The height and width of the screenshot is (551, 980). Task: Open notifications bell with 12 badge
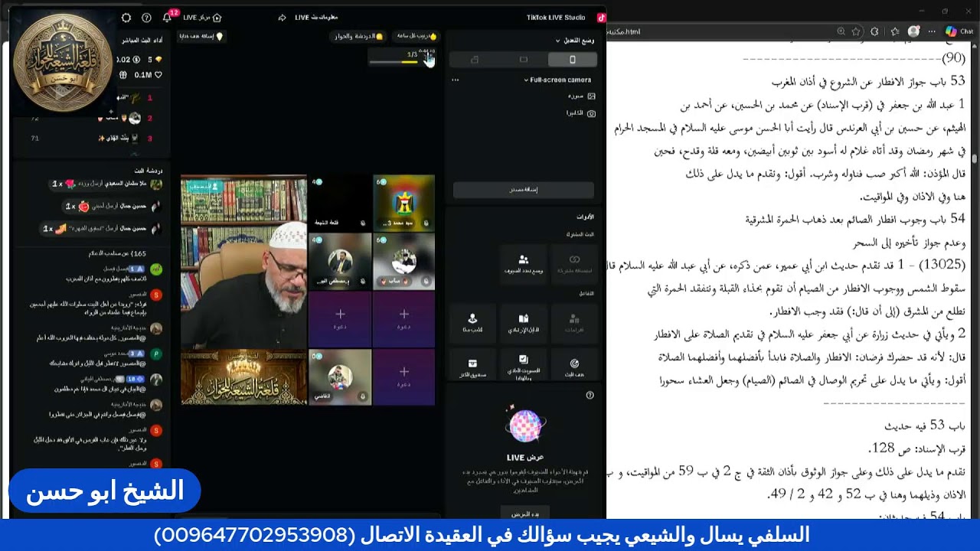click(168, 18)
